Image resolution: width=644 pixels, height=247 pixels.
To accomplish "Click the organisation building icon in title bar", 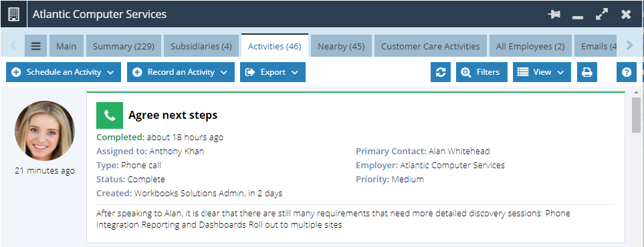I will [x=13, y=14].
